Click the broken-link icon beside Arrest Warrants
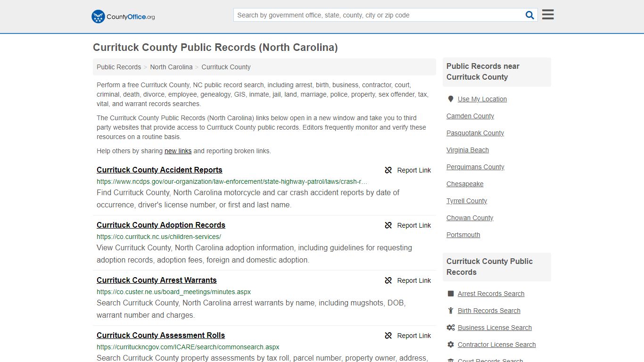The image size is (644, 362). 388,280
